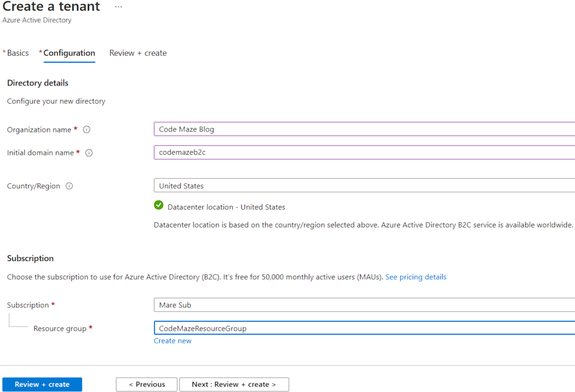The height and width of the screenshot is (392, 575).
Task: Click Create new under Resource group
Action: tap(172, 341)
